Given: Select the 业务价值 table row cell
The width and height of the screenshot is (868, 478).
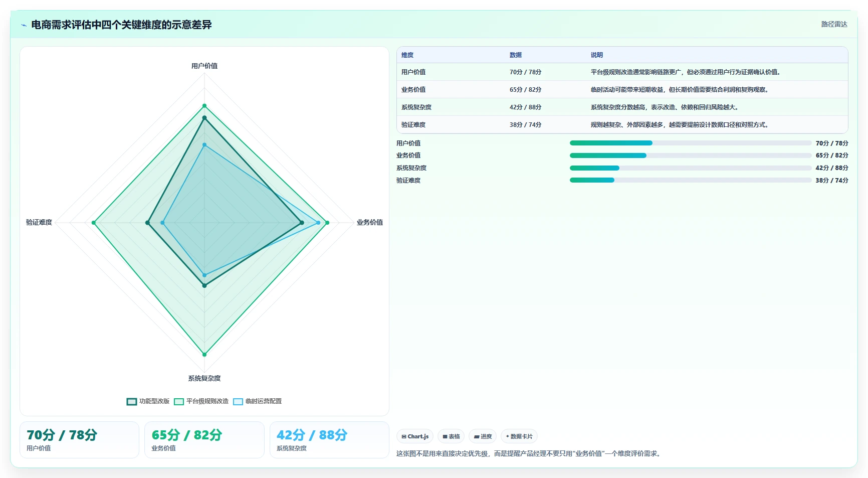Looking at the screenshot, I should 413,90.
